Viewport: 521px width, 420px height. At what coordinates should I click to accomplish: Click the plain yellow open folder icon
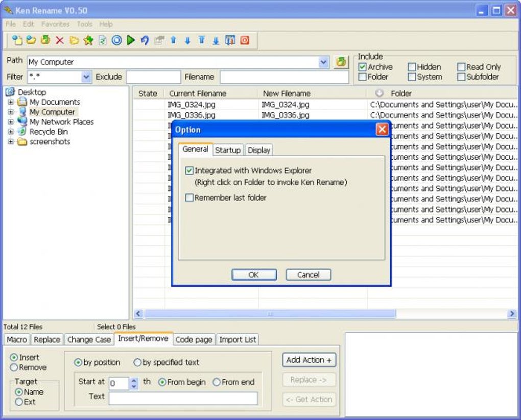[74, 40]
